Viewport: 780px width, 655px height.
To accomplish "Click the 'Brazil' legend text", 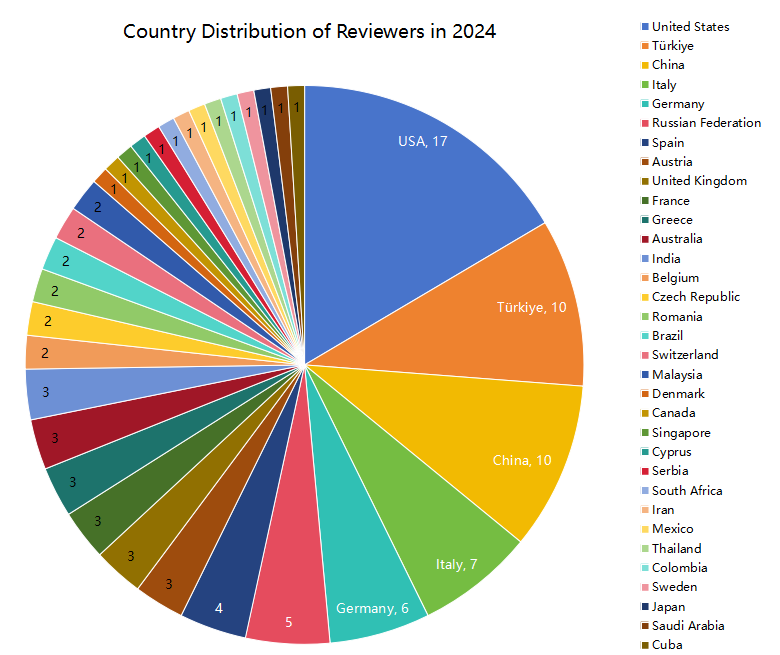I will (x=667, y=336).
